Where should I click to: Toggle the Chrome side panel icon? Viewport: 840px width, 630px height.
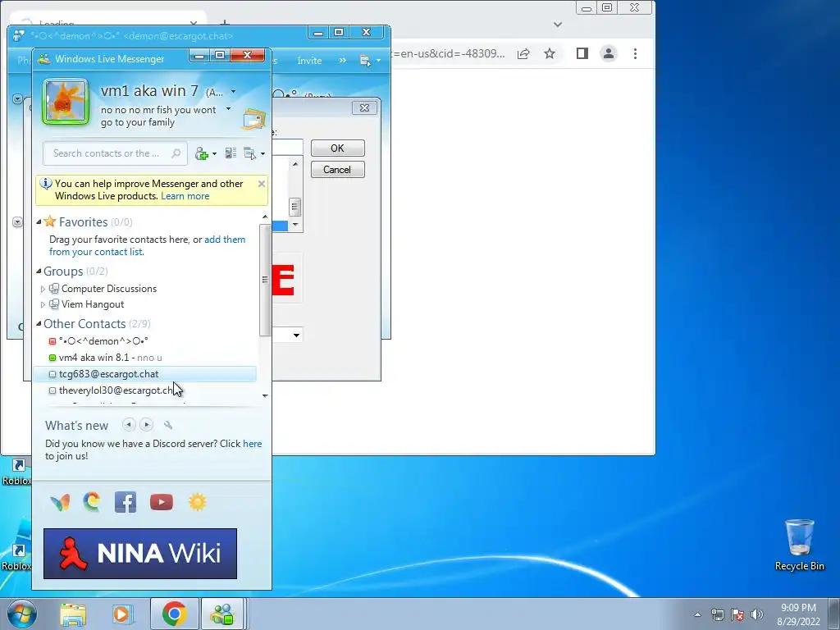[582, 53]
